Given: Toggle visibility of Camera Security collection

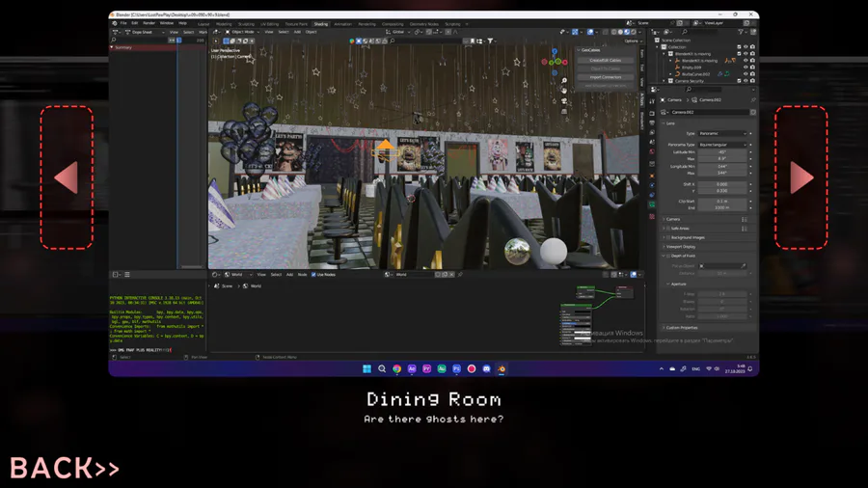Looking at the screenshot, I should pyautogui.click(x=746, y=81).
